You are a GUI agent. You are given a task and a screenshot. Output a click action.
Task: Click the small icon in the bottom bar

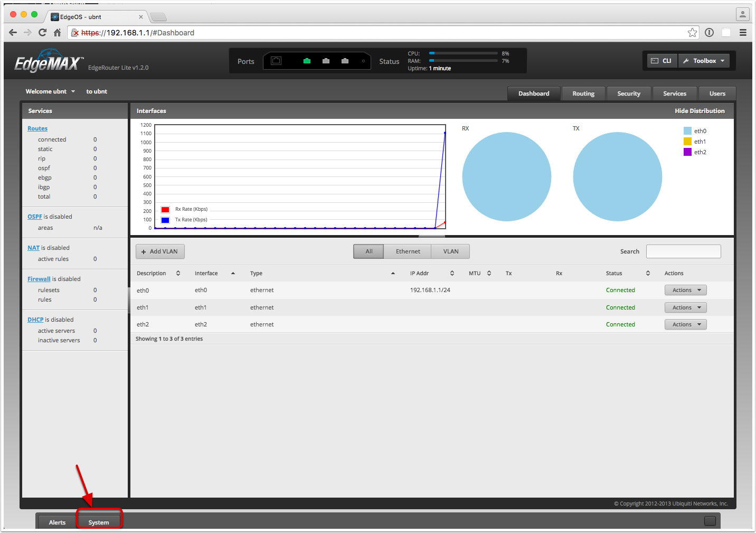[x=710, y=521]
